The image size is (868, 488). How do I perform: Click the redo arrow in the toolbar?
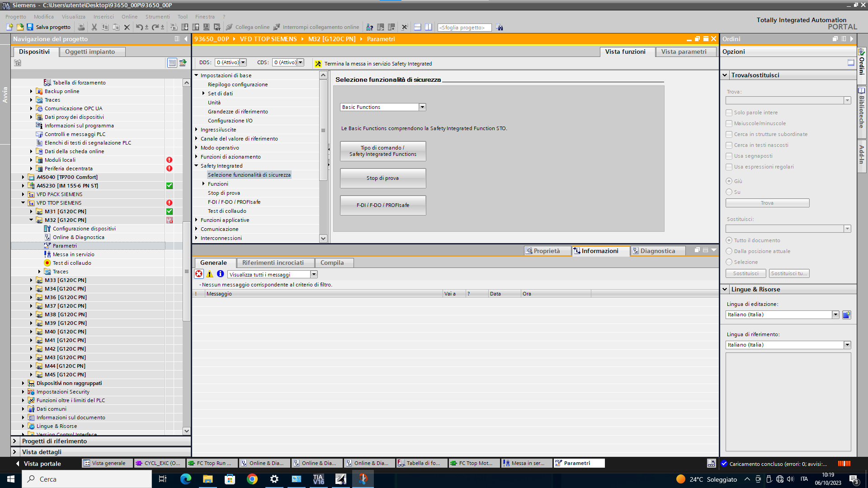pos(155,27)
